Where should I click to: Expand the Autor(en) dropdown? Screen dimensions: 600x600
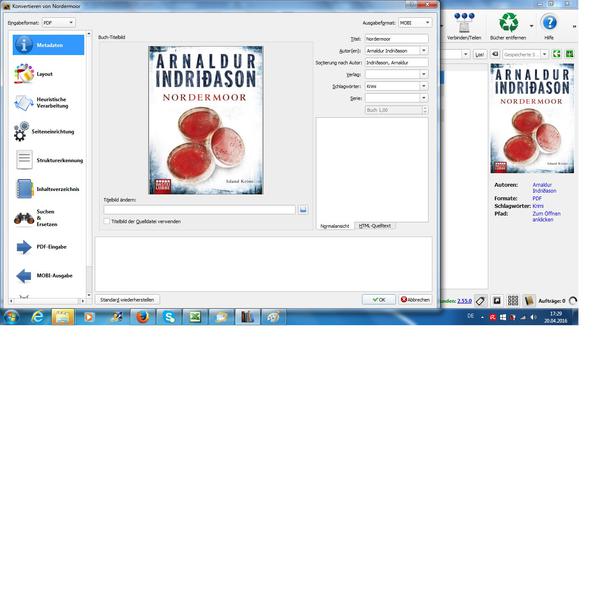(x=424, y=51)
